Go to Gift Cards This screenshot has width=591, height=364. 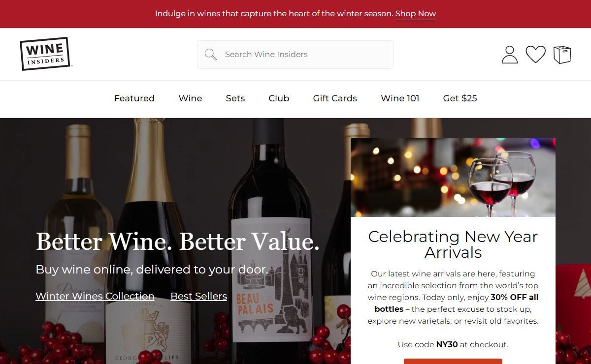(335, 98)
